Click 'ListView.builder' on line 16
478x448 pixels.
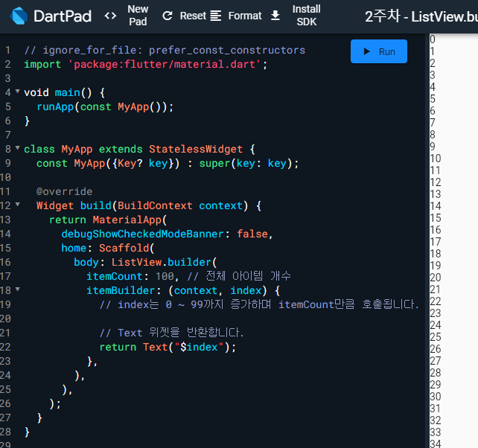pyautogui.click(x=162, y=262)
